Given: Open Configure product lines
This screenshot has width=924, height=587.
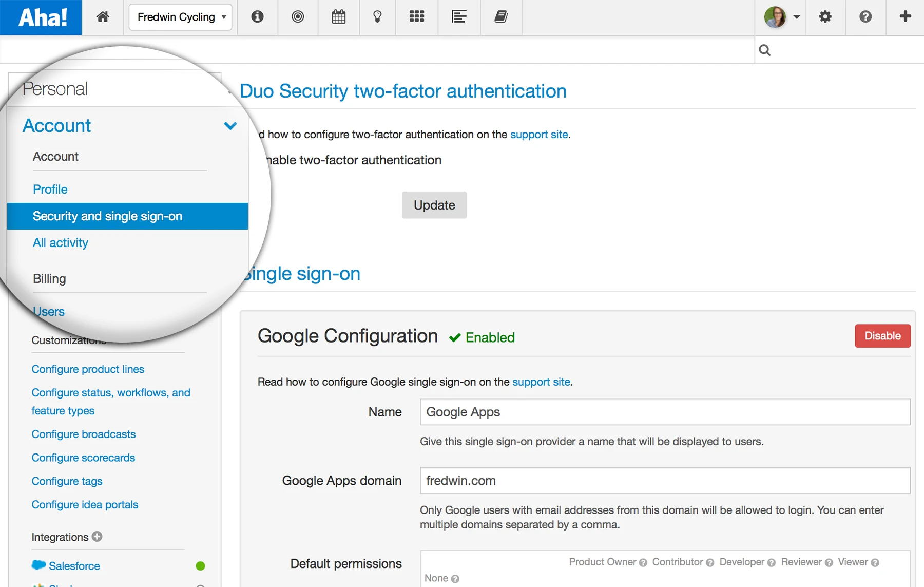Looking at the screenshot, I should pos(88,369).
